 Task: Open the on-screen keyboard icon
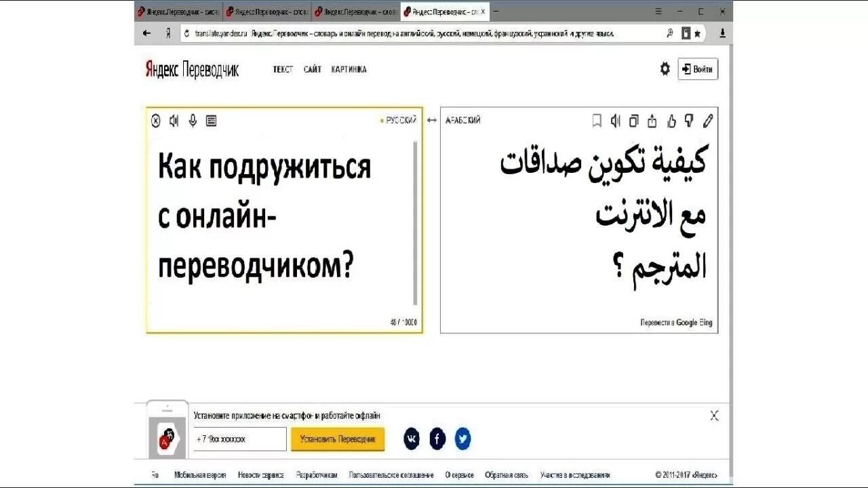[x=211, y=121]
